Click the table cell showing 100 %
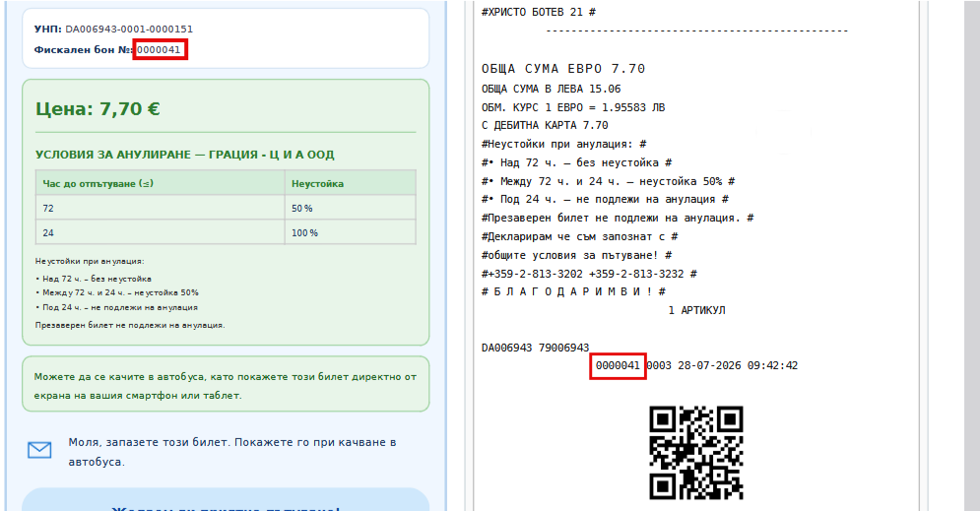The image size is (980, 511). click(350, 232)
